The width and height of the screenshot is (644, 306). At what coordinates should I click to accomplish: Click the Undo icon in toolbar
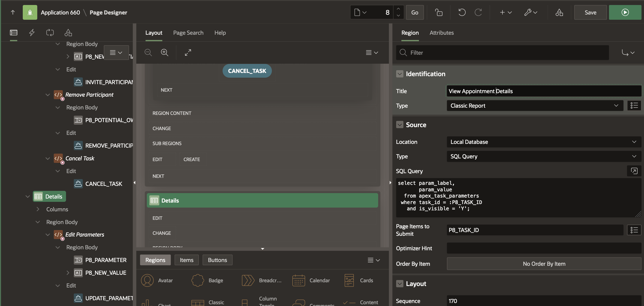462,12
